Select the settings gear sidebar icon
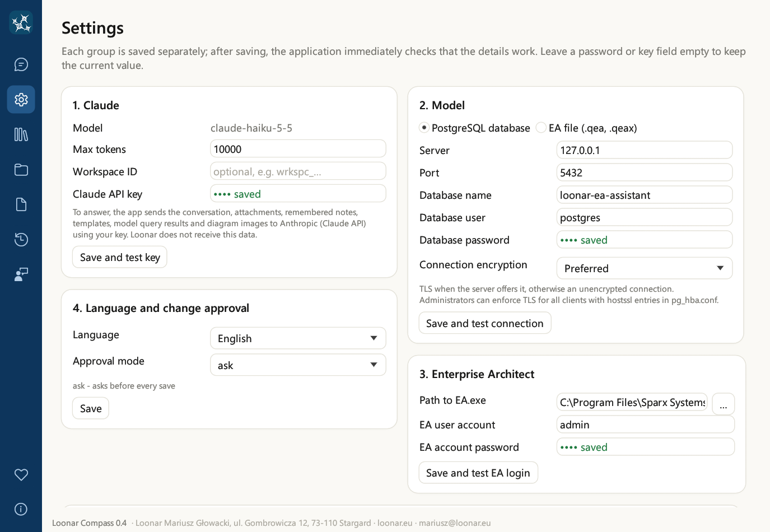 point(21,100)
